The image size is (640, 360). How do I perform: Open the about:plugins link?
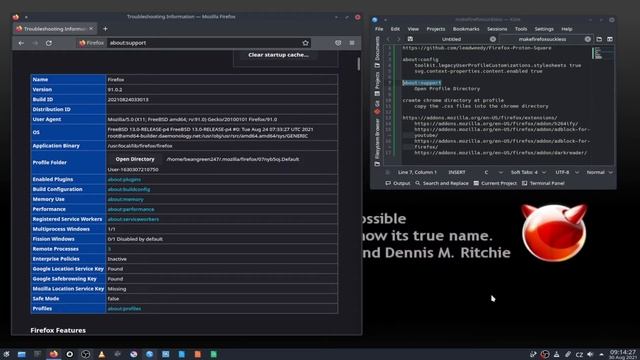click(124, 180)
